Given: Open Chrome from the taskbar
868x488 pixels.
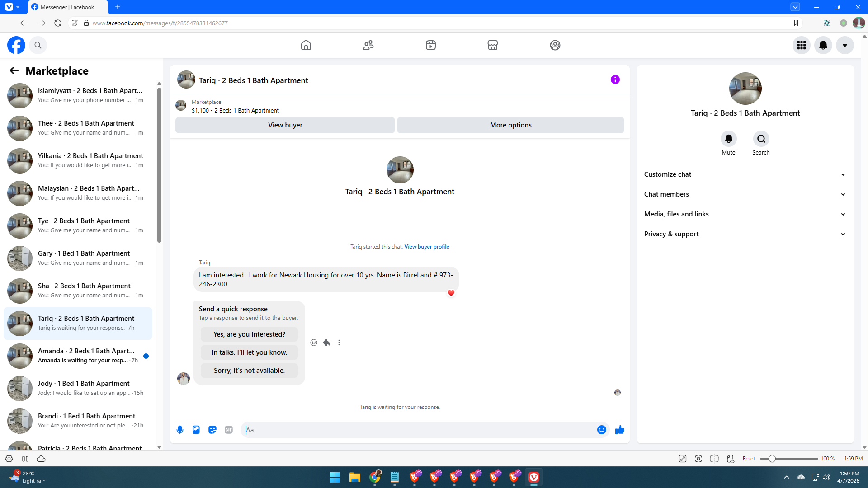Looking at the screenshot, I should (375, 477).
